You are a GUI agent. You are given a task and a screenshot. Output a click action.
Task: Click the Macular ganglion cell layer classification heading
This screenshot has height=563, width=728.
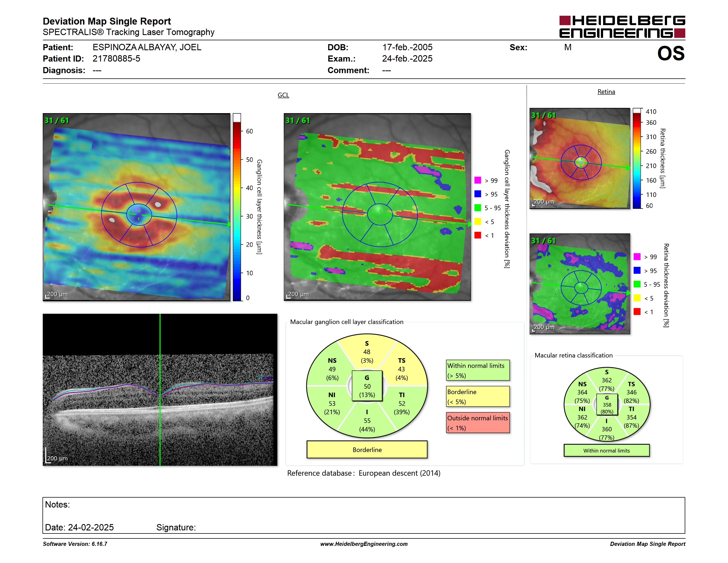(x=347, y=322)
